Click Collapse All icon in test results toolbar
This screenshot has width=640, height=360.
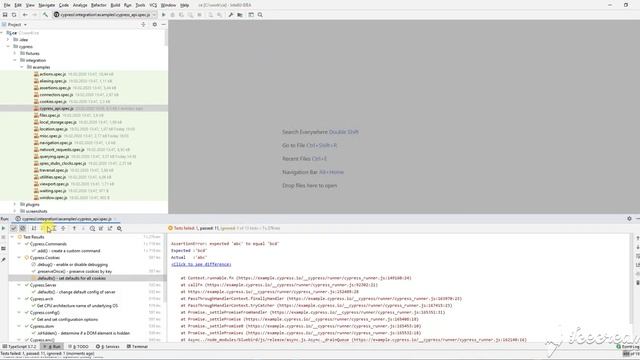pyautogui.click(x=63, y=229)
